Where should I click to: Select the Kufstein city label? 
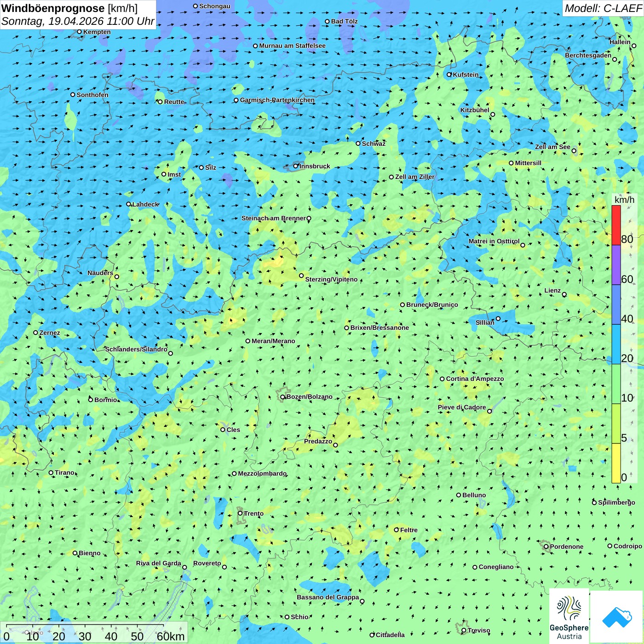pos(466,75)
